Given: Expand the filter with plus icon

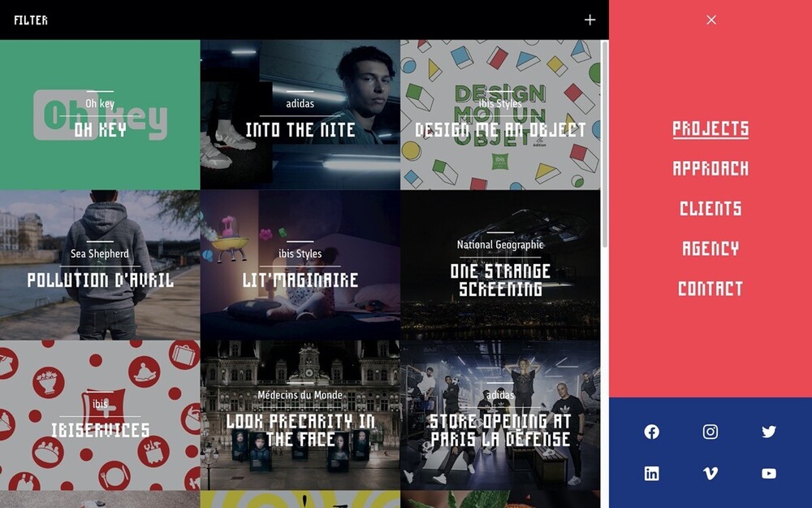Looking at the screenshot, I should point(590,20).
